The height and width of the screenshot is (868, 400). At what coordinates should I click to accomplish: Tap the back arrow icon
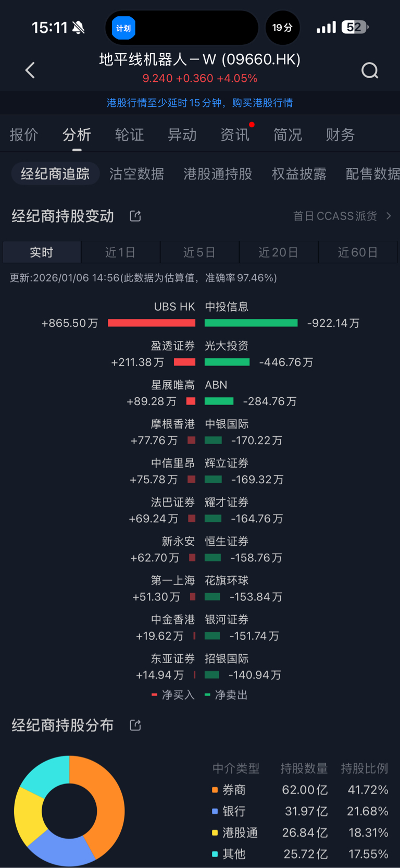click(x=30, y=70)
